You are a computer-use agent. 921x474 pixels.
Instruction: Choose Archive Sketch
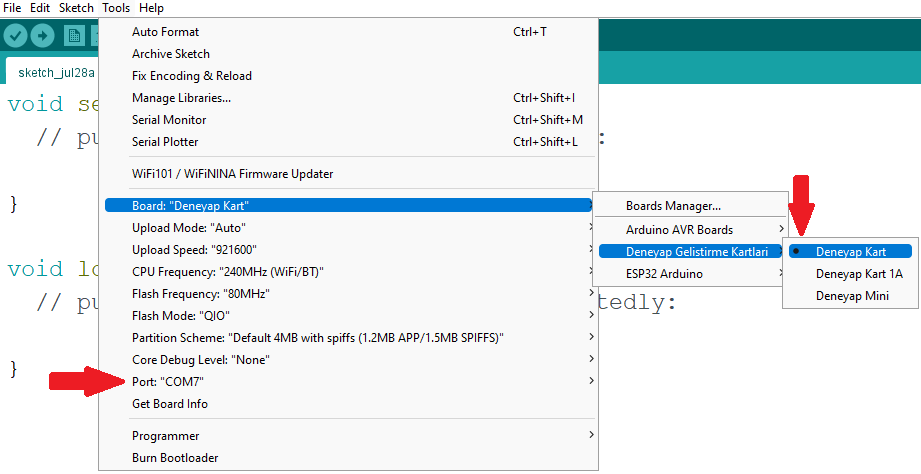click(x=349, y=53)
